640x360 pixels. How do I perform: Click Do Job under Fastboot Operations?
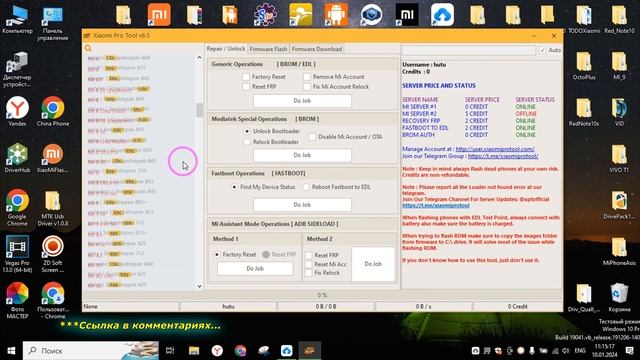coord(302,205)
